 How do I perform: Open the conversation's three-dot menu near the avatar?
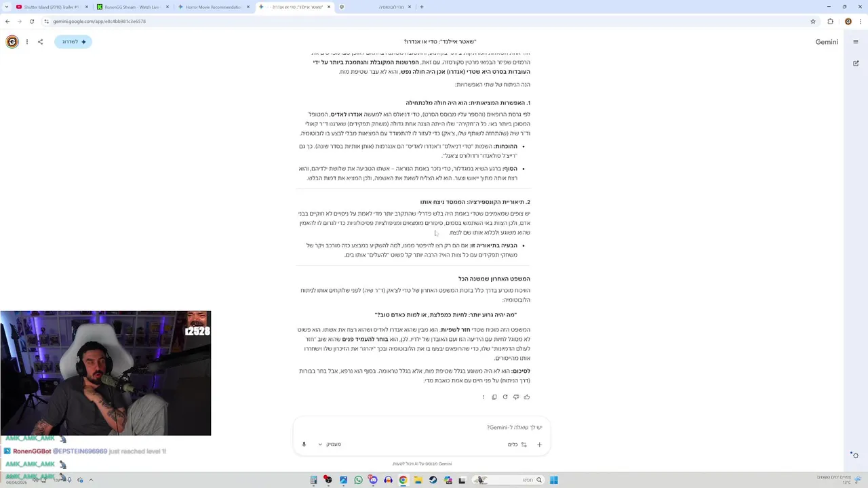pyautogui.click(x=27, y=42)
